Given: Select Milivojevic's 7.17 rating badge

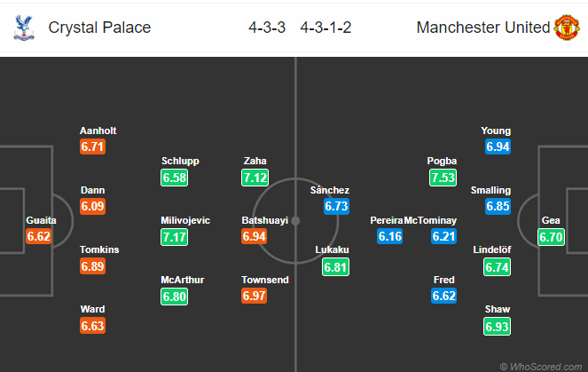Looking at the screenshot, I should pyautogui.click(x=174, y=237).
